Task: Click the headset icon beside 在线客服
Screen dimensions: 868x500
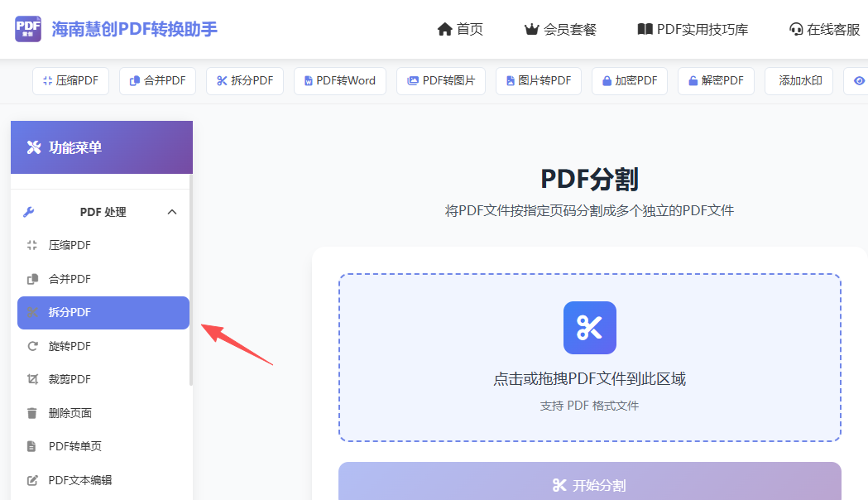Action: [796, 29]
